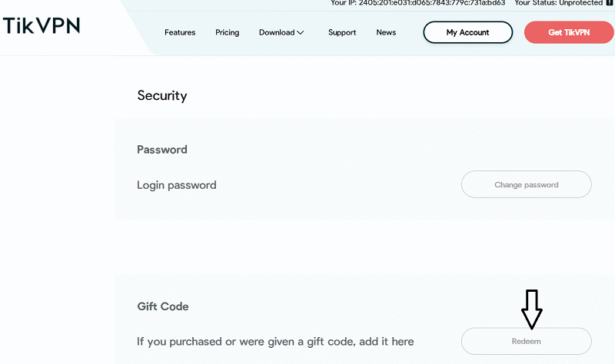Image resolution: width=615 pixels, height=364 pixels.
Task: Click the TikVPN logo
Action: (x=42, y=25)
